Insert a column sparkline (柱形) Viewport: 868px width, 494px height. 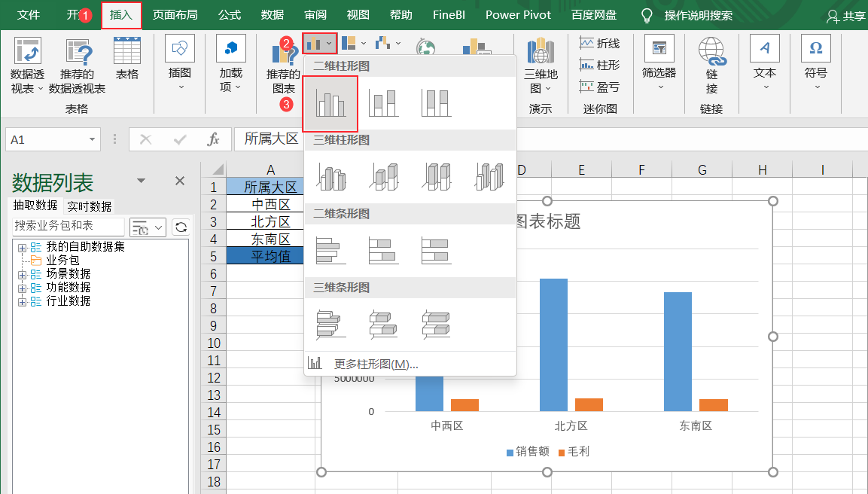[x=599, y=65]
